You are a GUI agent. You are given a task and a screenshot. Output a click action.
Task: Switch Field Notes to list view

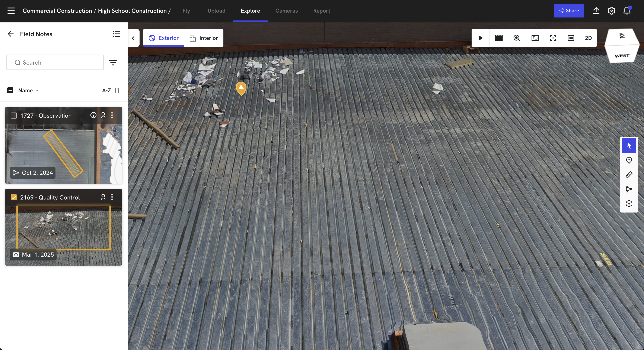[116, 34]
